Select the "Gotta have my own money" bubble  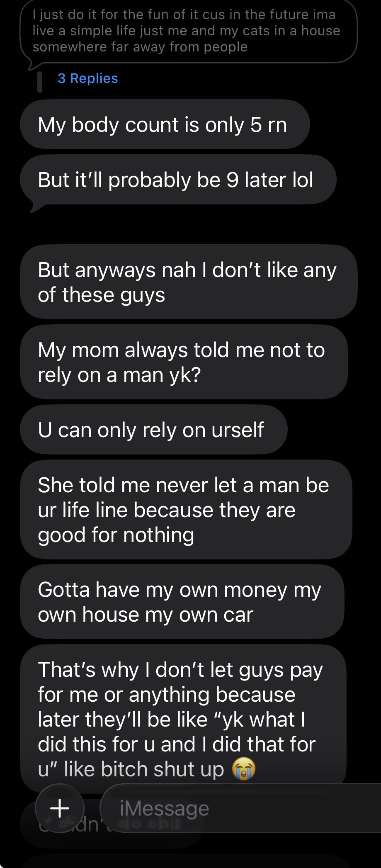(x=182, y=602)
